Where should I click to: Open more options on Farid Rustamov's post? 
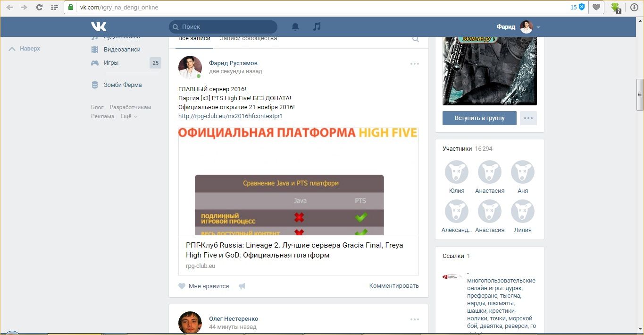(x=414, y=64)
